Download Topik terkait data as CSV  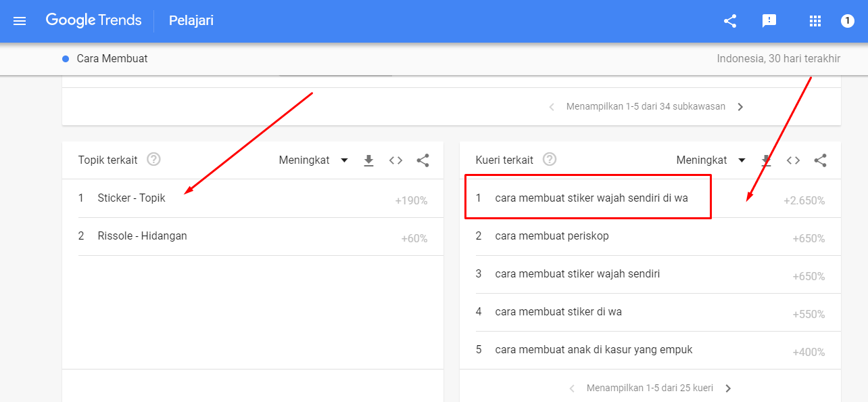(x=369, y=160)
